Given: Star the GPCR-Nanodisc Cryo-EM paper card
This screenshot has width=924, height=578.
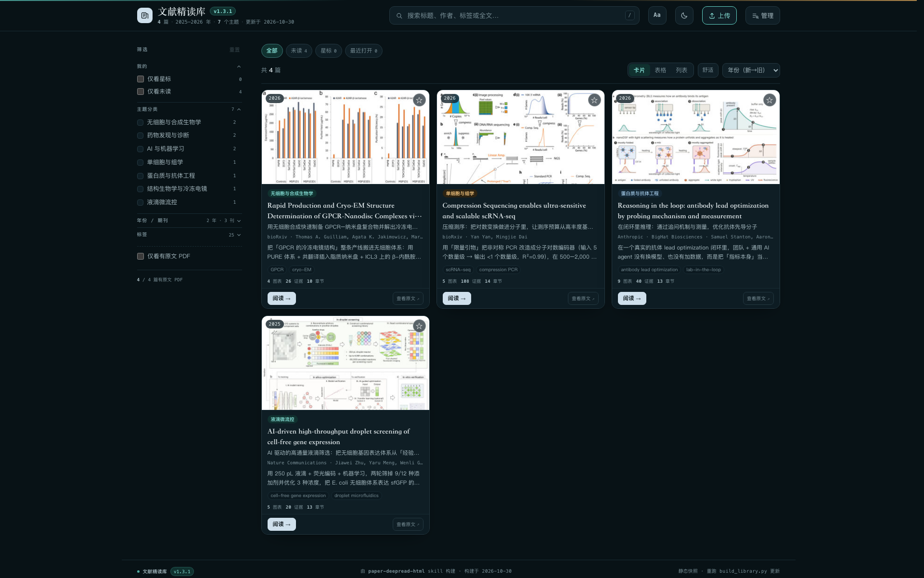Looking at the screenshot, I should coord(419,100).
